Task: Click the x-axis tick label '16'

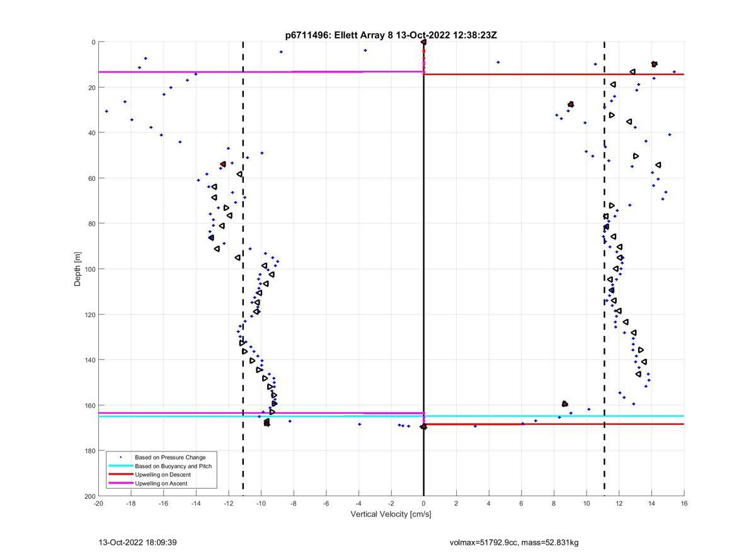Action: pyautogui.click(x=684, y=503)
